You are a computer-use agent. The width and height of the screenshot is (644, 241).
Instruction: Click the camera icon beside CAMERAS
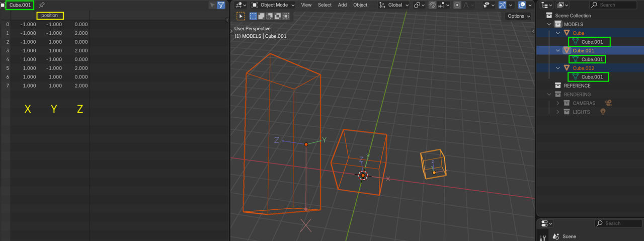pyautogui.click(x=608, y=103)
